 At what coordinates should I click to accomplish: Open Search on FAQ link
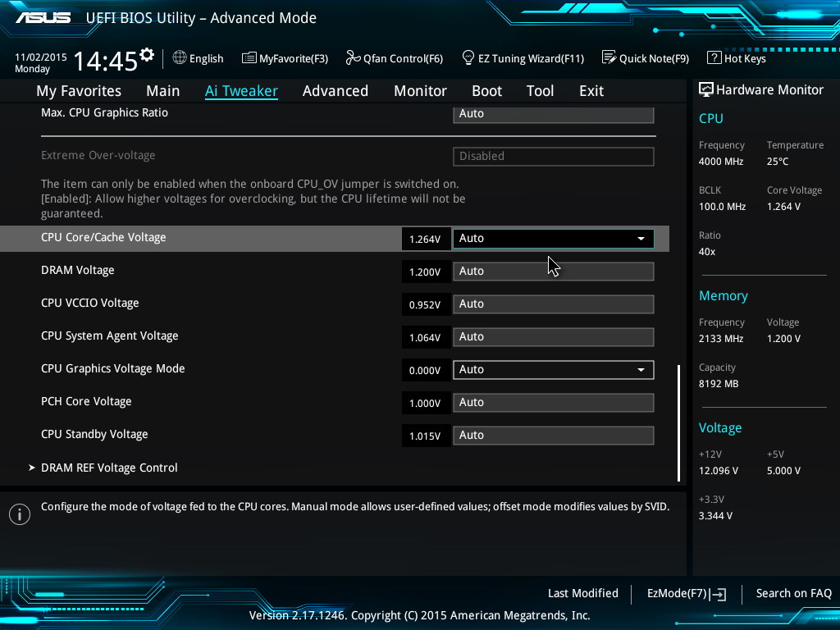pyautogui.click(x=793, y=593)
